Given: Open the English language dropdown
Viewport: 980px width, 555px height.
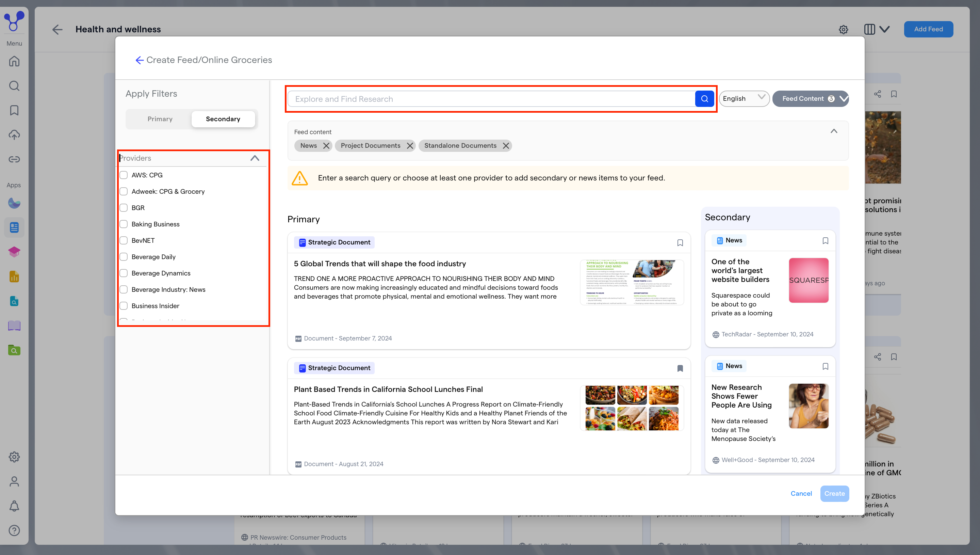Looking at the screenshot, I should pyautogui.click(x=744, y=99).
